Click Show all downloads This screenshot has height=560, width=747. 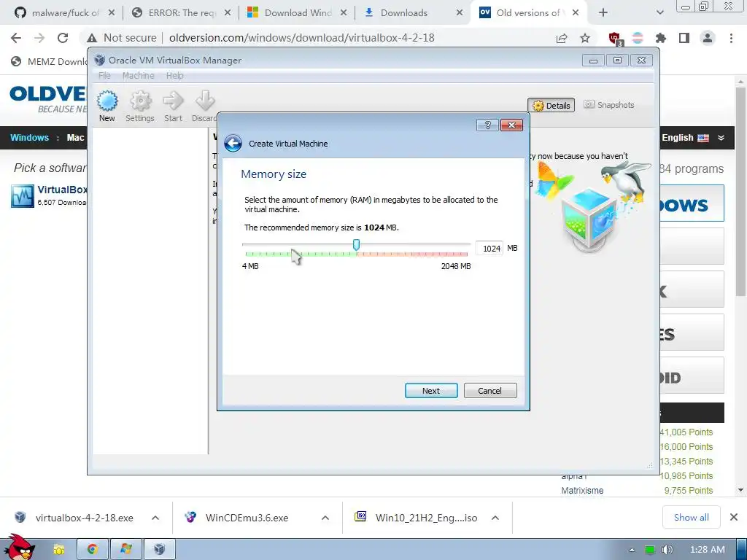point(692,517)
